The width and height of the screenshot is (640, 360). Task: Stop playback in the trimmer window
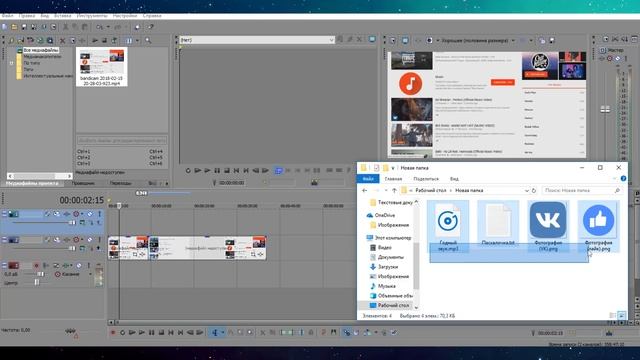coord(227,170)
